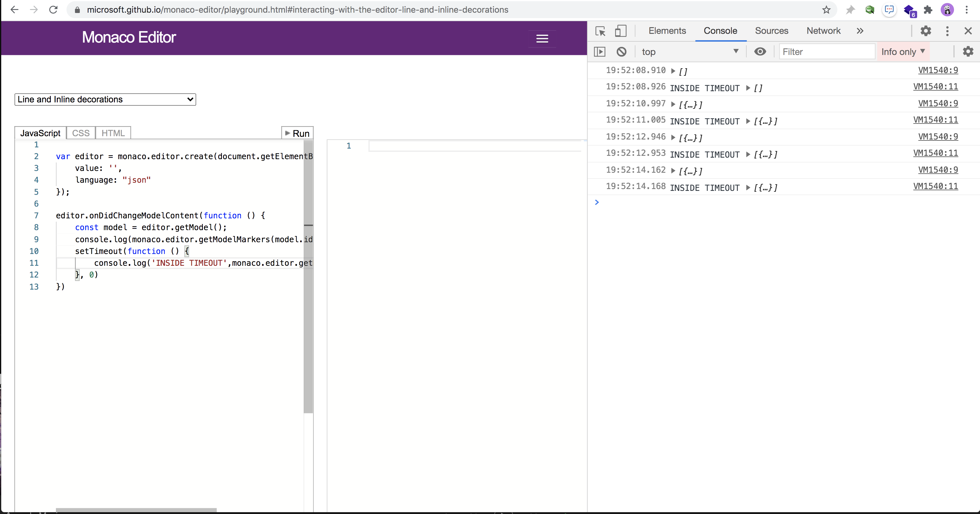This screenshot has height=514, width=980.
Task: Switch to the Network panel
Action: click(823, 31)
